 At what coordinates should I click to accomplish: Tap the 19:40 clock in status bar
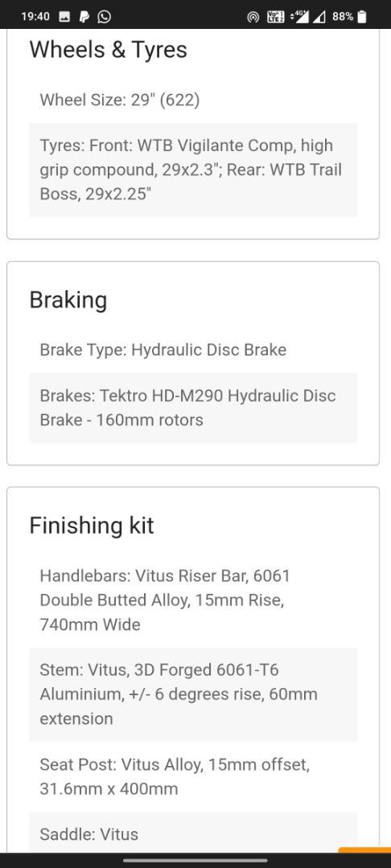tap(35, 17)
